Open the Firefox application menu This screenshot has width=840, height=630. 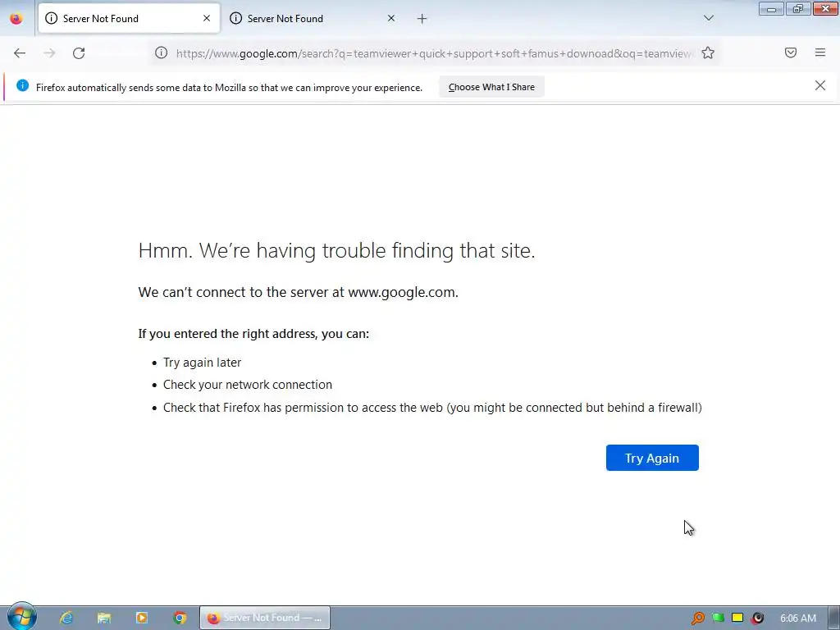pos(820,52)
